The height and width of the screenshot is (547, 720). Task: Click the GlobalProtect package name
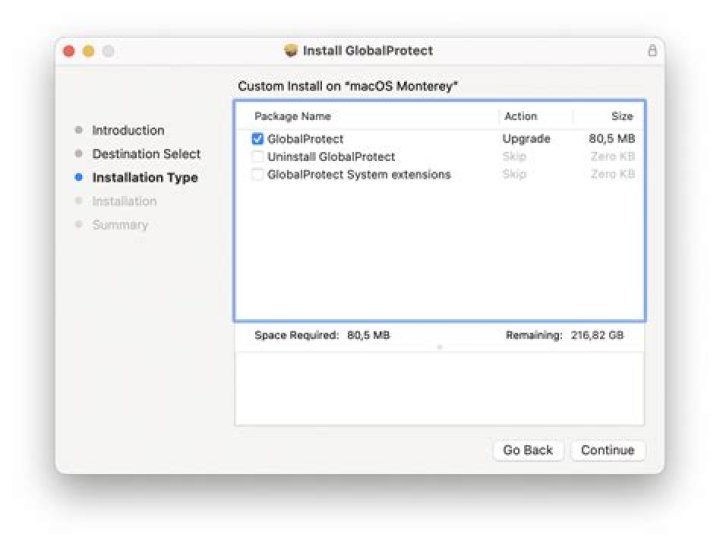tap(305, 139)
